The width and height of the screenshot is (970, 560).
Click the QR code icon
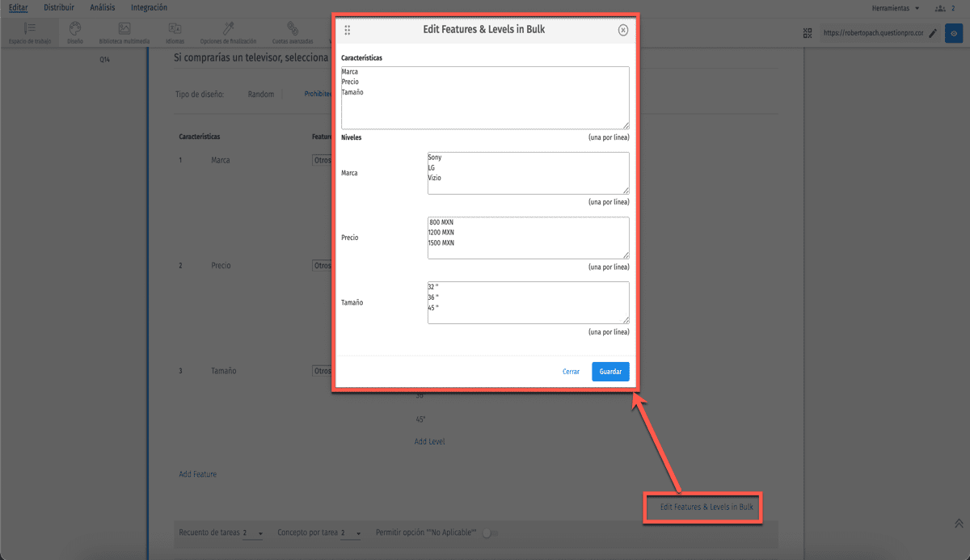click(807, 33)
